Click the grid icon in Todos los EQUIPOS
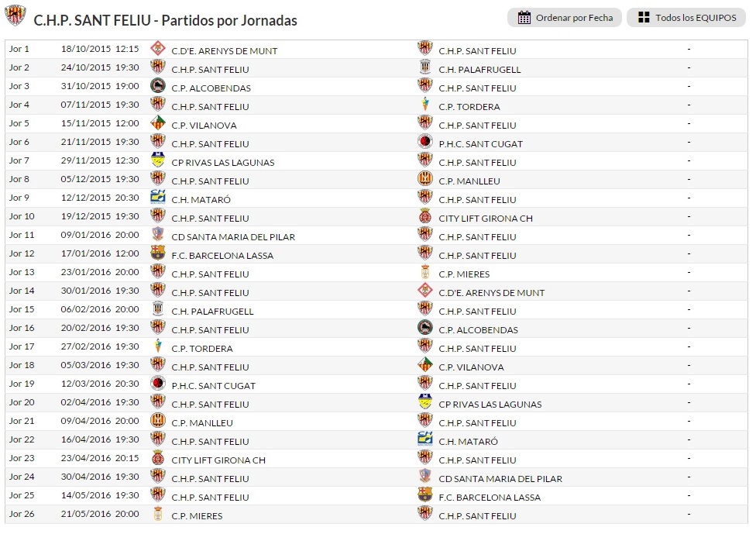Viewport: 756px width, 534px height. tap(644, 18)
